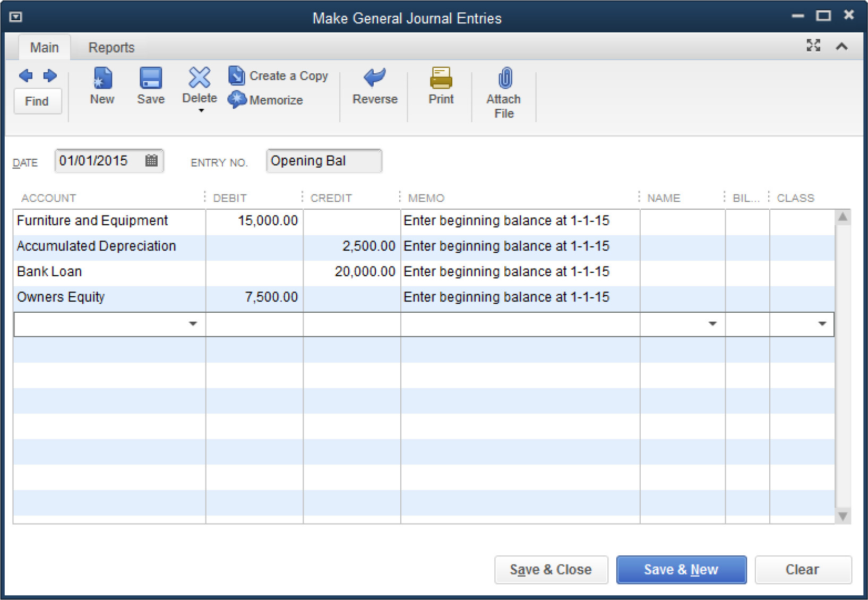Click the Save disk icon
Image resolution: width=868 pixels, height=600 pixels.
[151, 79]
